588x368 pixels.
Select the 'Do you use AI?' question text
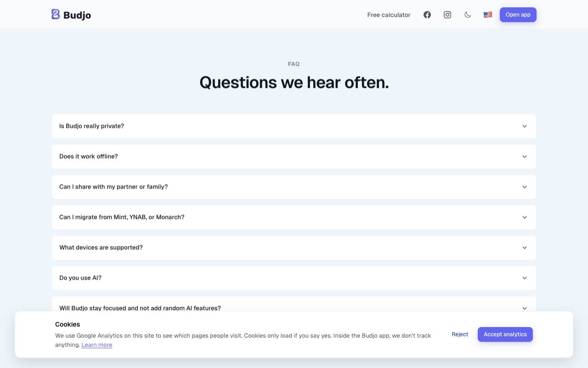[x=80, y=278]
